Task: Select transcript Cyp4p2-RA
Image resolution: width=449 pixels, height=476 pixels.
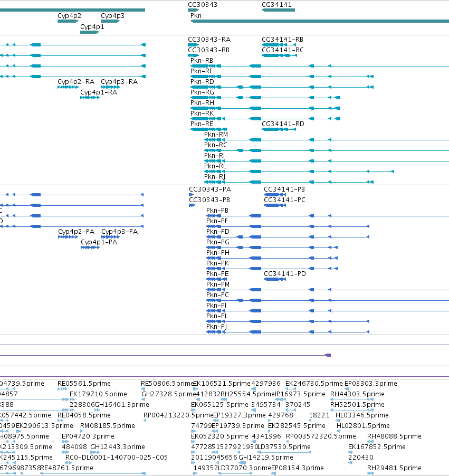Action: (x=76, y=82)
